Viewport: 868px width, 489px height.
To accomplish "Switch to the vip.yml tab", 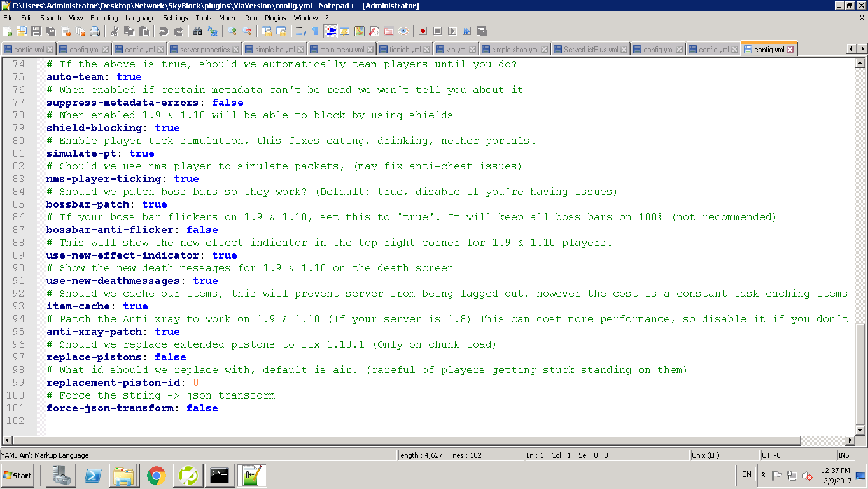I will (456, 49).
